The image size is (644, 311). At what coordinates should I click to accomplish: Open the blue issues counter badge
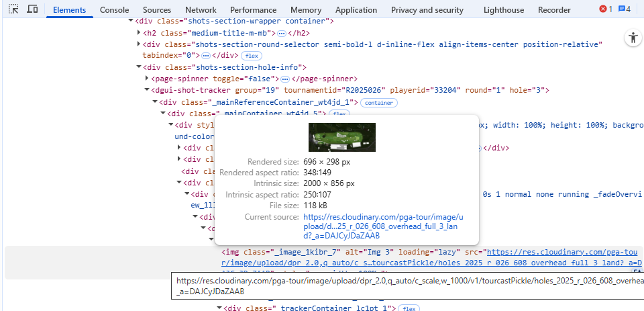click(624, 9)
